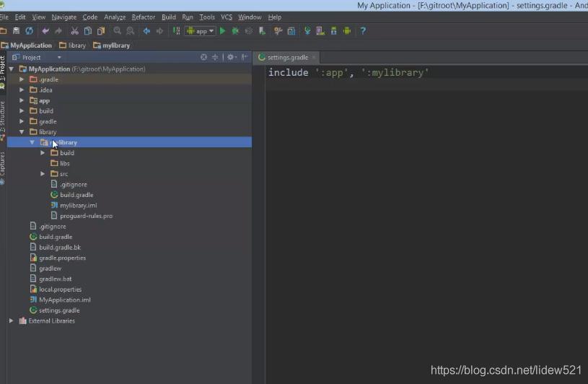
Task: Click the Make Project build icon
Action: [176, 31]
